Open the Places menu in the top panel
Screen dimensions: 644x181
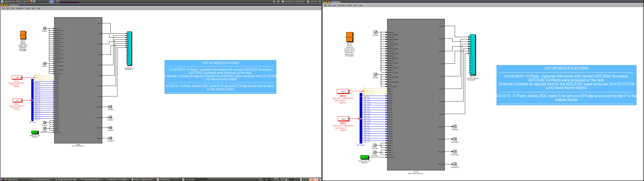coord(19,2)
